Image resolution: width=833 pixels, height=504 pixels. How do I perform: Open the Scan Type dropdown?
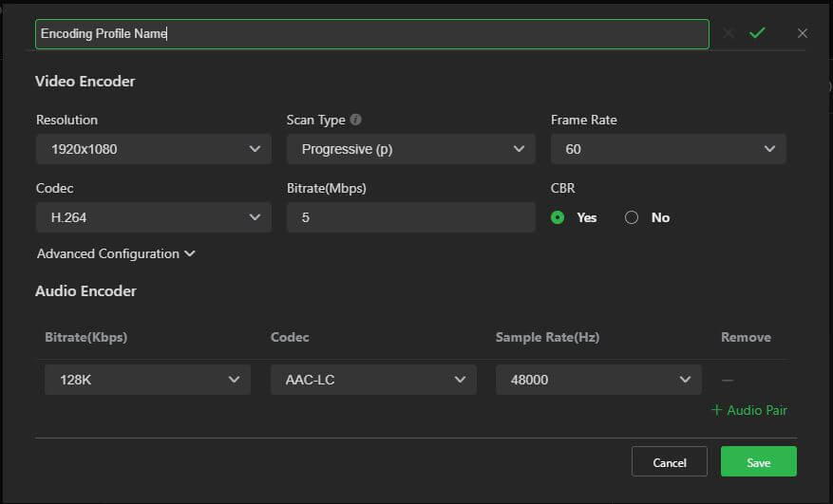[x=410, y=149]
